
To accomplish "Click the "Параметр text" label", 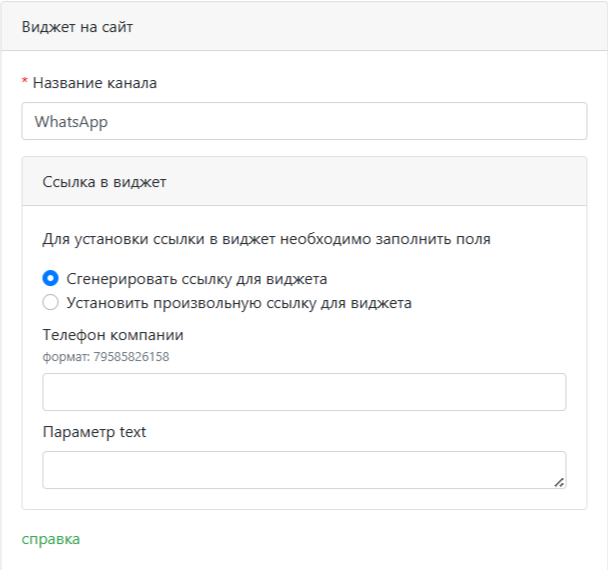I will click(x=94, y=432).
